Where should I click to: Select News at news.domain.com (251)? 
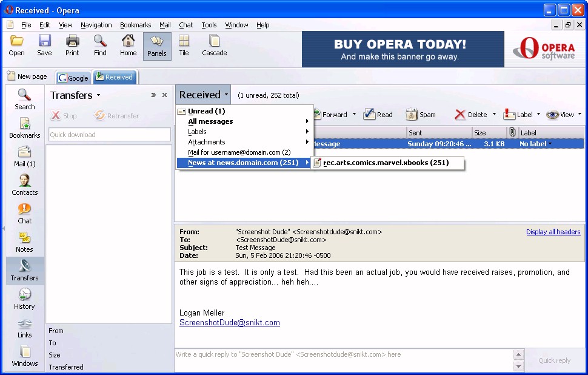244,163
